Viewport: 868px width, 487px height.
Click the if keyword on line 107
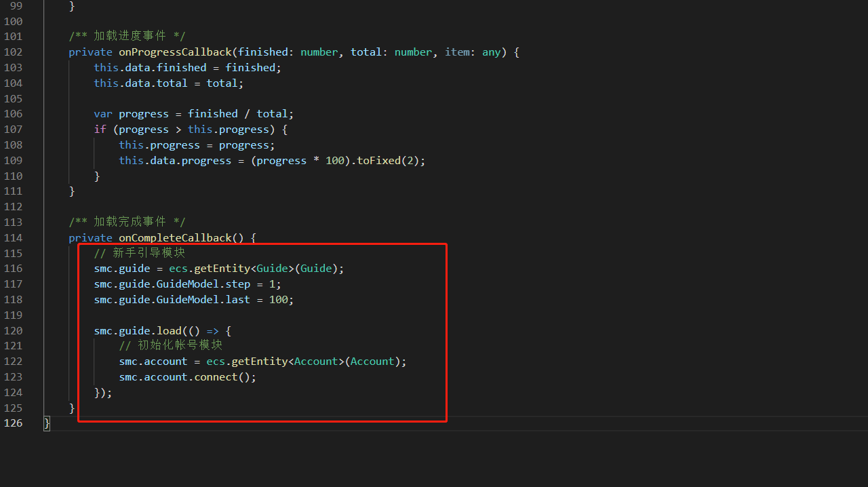pyautogui.click(x=100, y=130)
